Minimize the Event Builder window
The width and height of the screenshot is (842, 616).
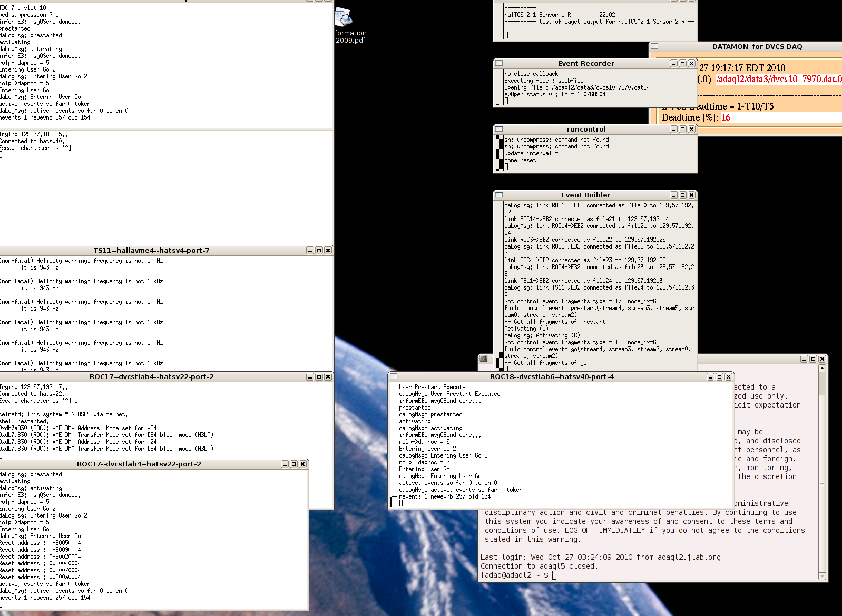(x=673, y=195)
